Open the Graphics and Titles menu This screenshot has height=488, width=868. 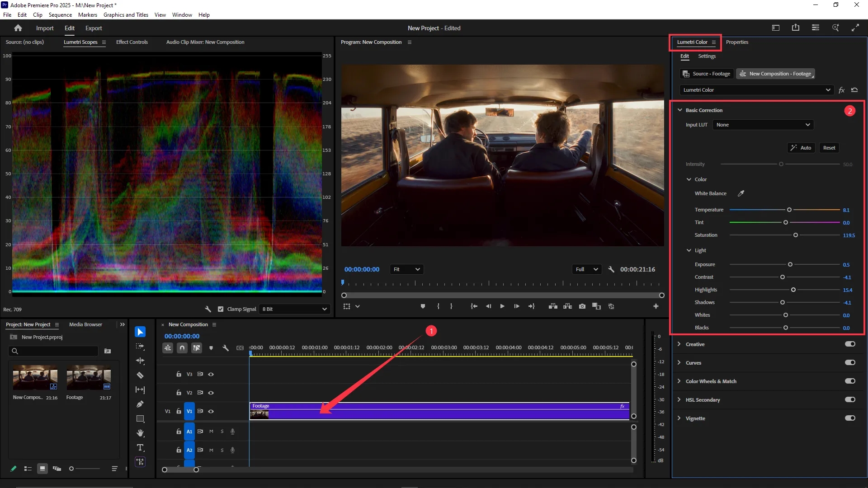tap(126, 15)
